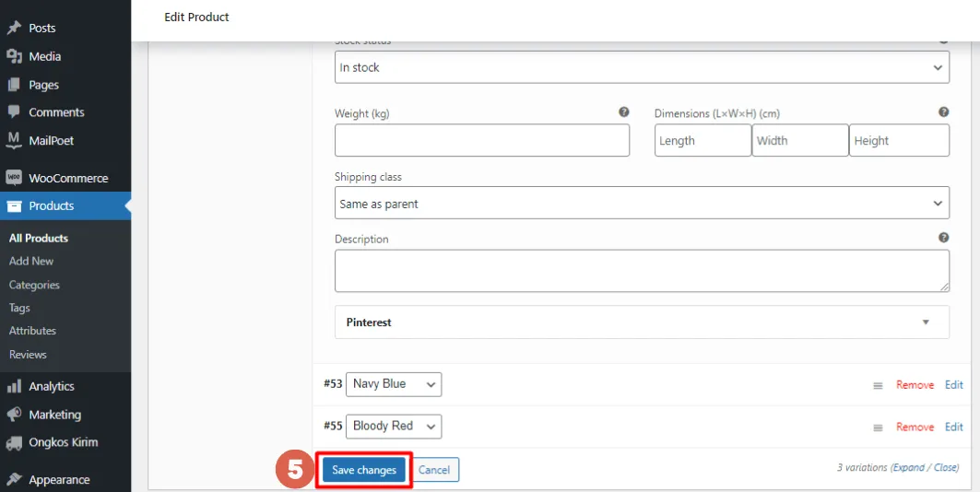Click the Ongkos Kirim truck icon
Image resolution: width=980 pixels, height=492 pixels.
[x=14, y=442]
